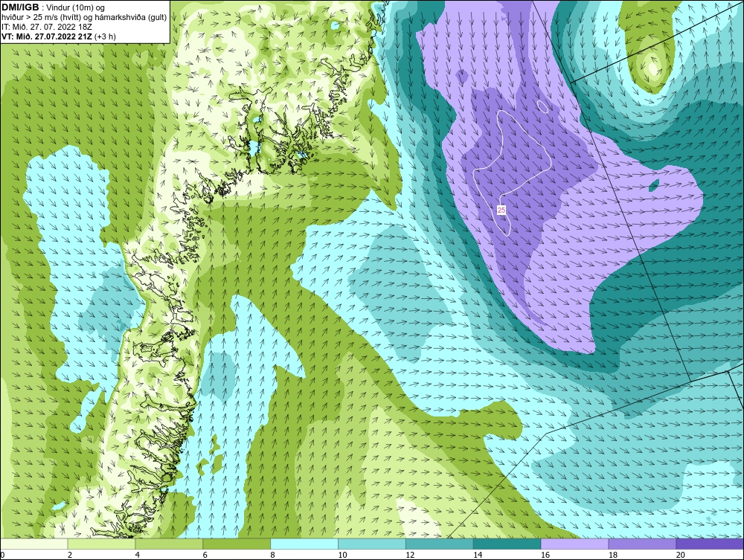Image resolution: width=744 pixels, height=560 pixels.
Task: Click the white 25 contour label
Action: coord(501,210)
